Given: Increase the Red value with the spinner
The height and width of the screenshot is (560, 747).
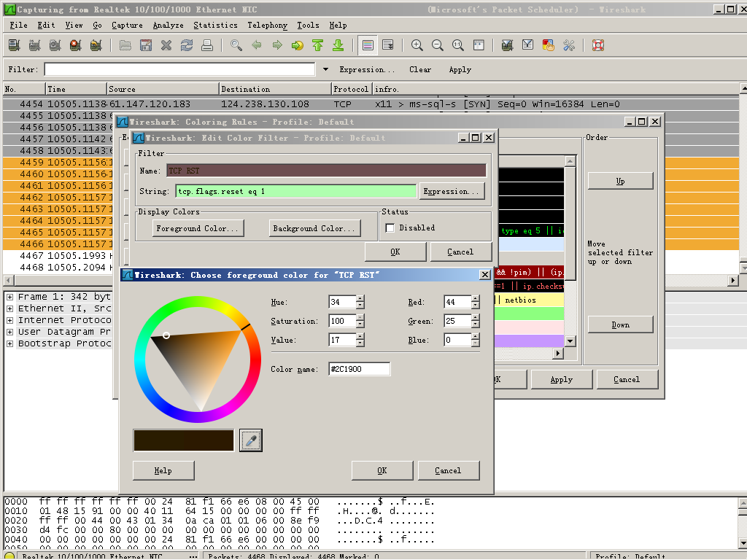Looking at the screenshot, I should [476, 298].
